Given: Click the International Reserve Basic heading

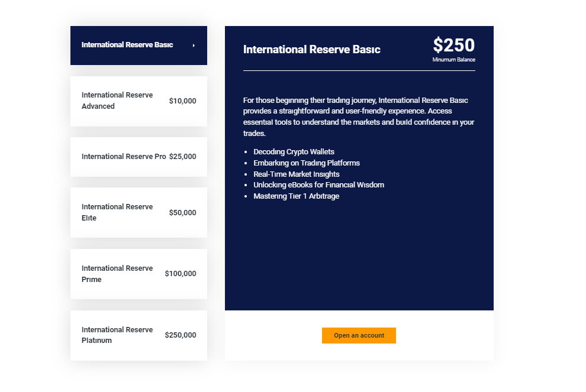Looking at the screenshot, I should point(312,49).
